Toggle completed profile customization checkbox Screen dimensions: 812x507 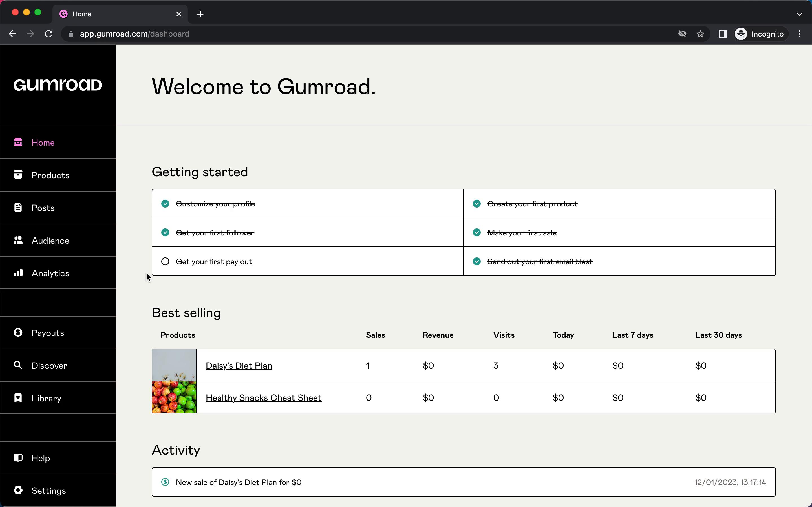[166, 203]
